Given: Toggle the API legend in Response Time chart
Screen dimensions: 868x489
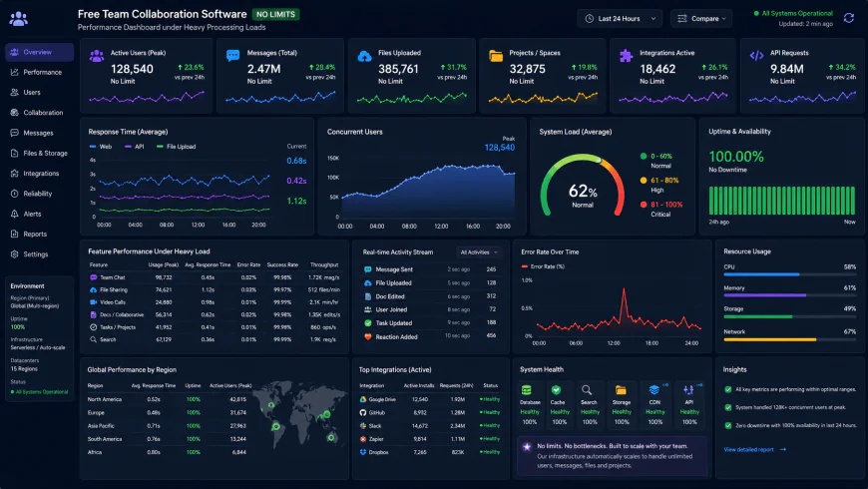Looking at the screenshot, I should (x=135, y=147).
